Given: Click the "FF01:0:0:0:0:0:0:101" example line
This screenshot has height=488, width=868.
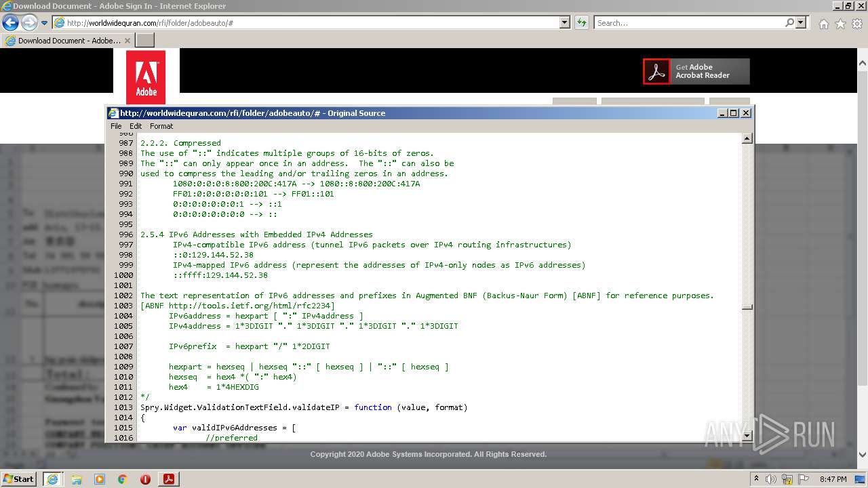Looking at the screenshot, I should (x=254, y=194).
